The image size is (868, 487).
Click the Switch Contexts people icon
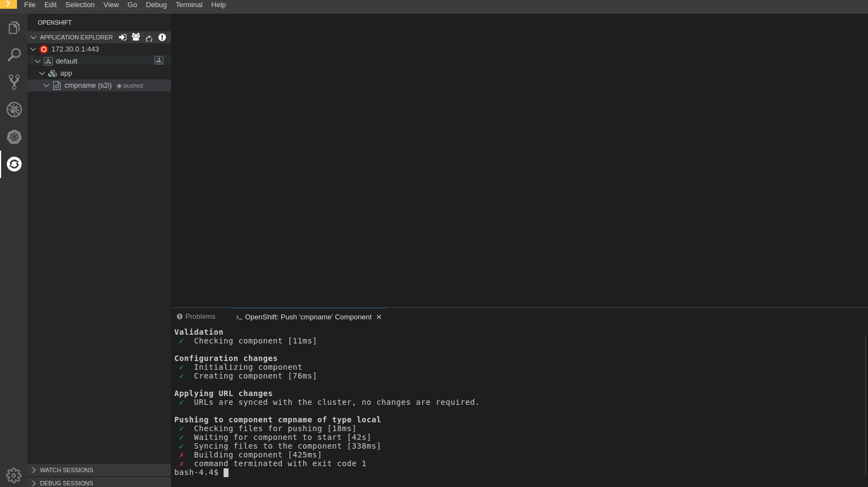coord(136,37)
